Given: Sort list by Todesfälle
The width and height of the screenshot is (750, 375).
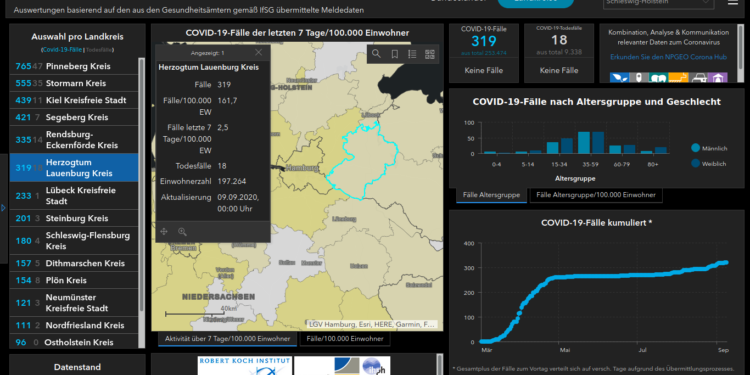Looking at the screenshot, I should tap(99, 49).
